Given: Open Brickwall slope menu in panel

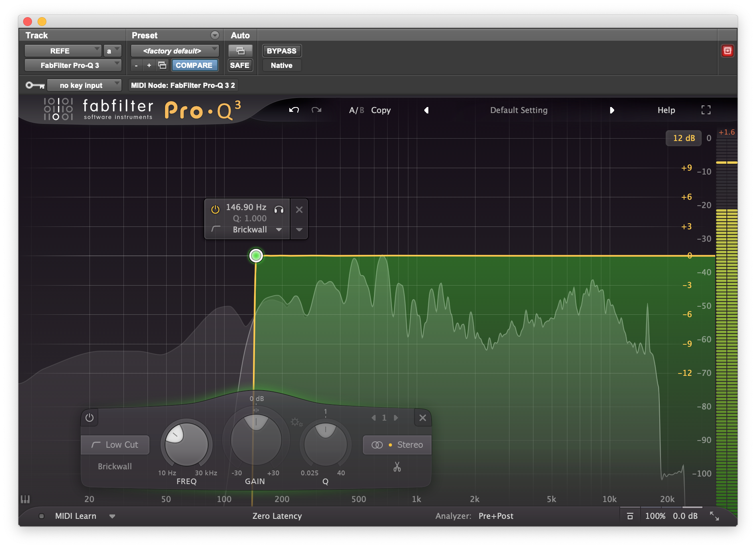Looking at the screenshot, I should click(115, 466).
